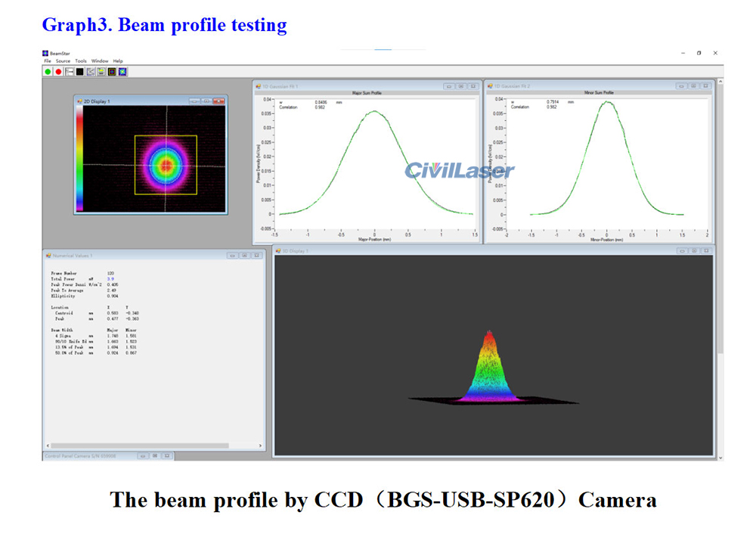
Task: Open the Window menu
Action: (99, 61)
